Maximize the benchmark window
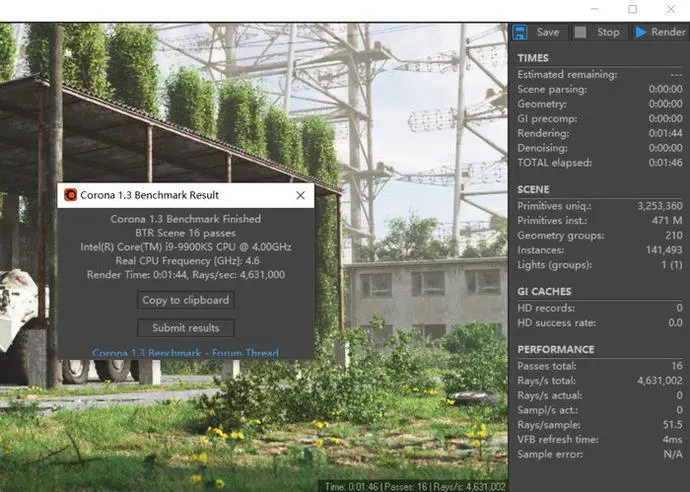Image resolution: width=690 pixels, height=492 pixels. tap(632, 9)
